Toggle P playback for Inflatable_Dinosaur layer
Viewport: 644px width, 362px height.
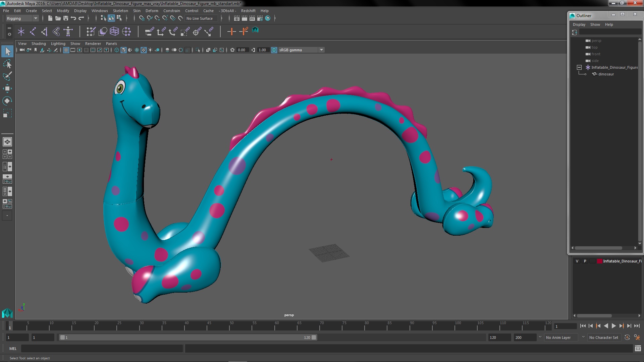pyautogui.click(x=585, y=261)
